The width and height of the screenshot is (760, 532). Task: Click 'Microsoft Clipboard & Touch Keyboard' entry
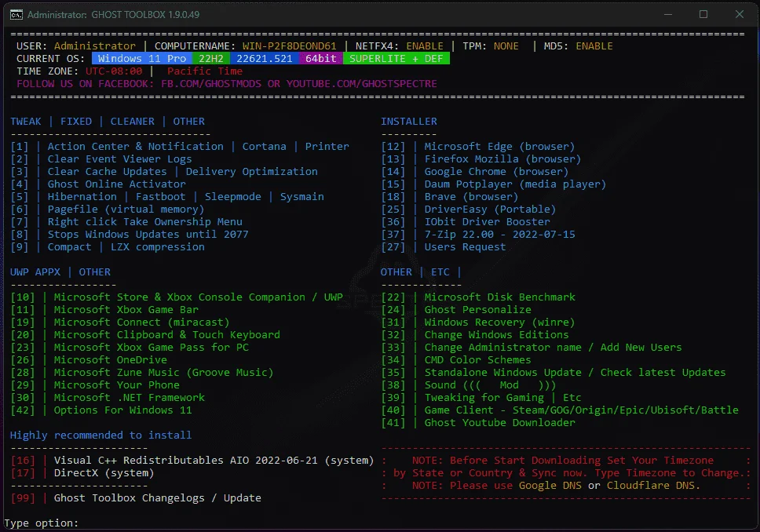166,335
